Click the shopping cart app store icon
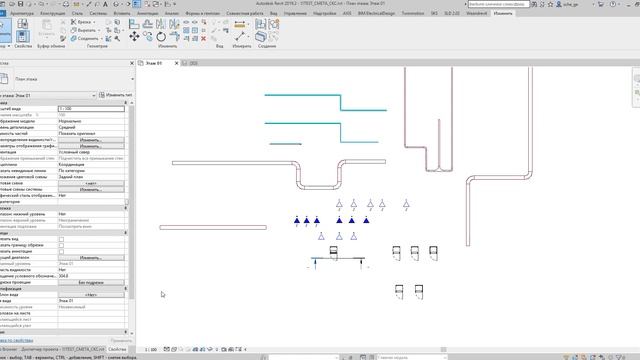 (x=601, y=4)
